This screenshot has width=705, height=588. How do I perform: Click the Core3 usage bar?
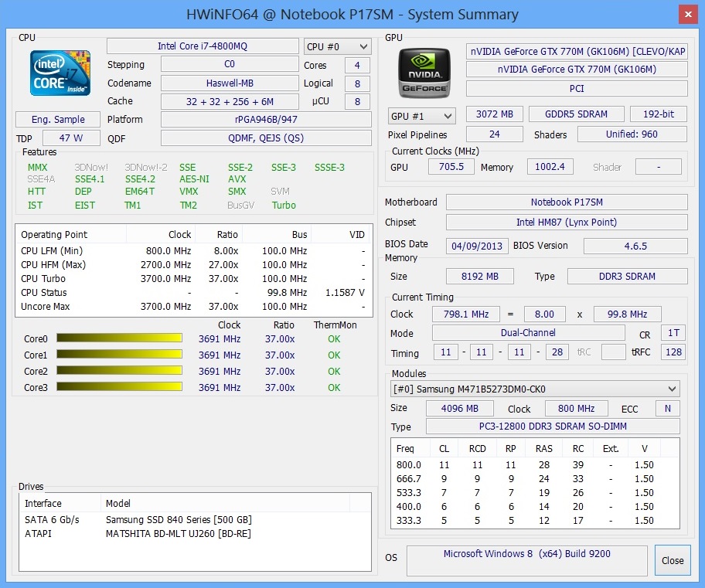[119, 387]
